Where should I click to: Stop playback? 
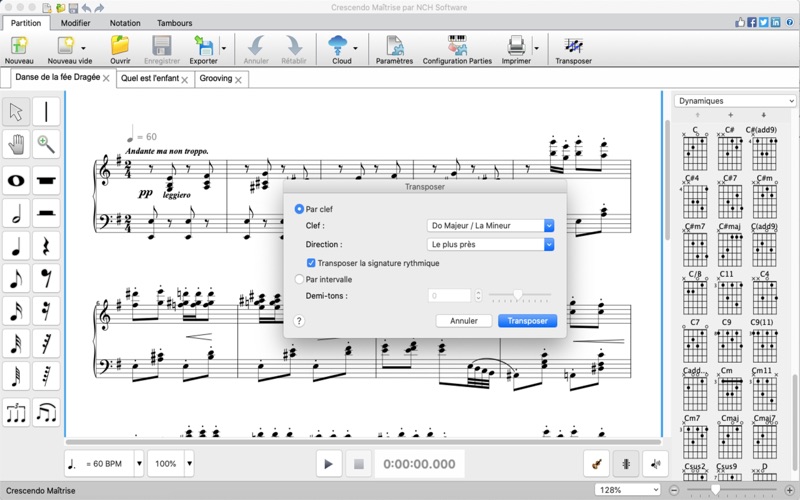[x=359, y=464]
